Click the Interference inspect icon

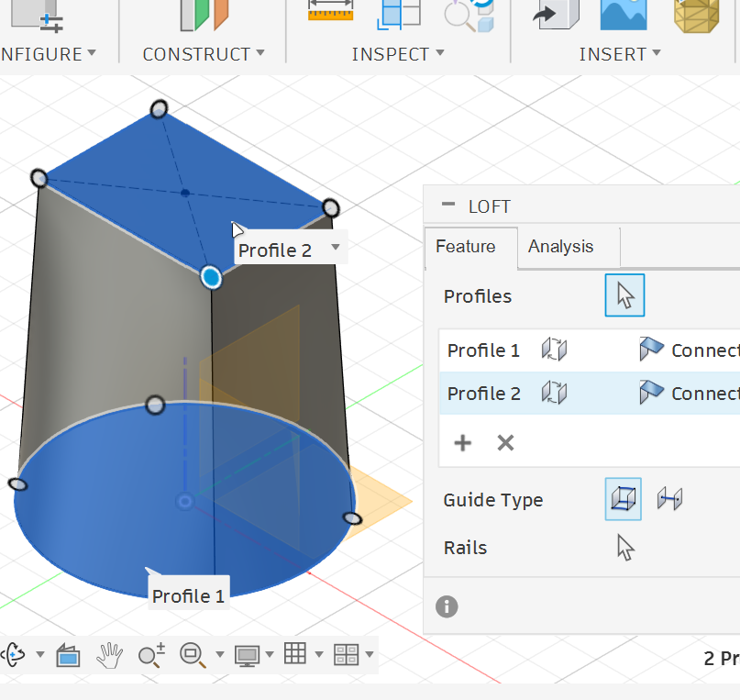pyautogui.click(x=399, y=14)
